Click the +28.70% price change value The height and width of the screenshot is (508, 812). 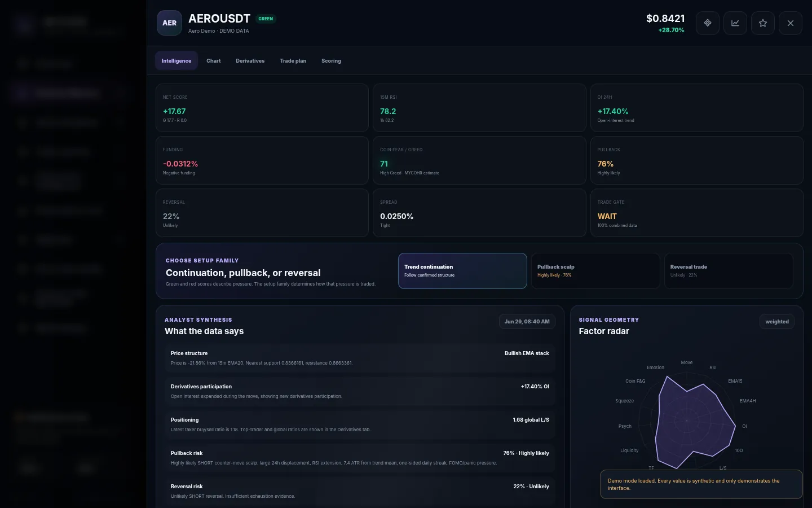pyautogui.click(x=671, y=30)
